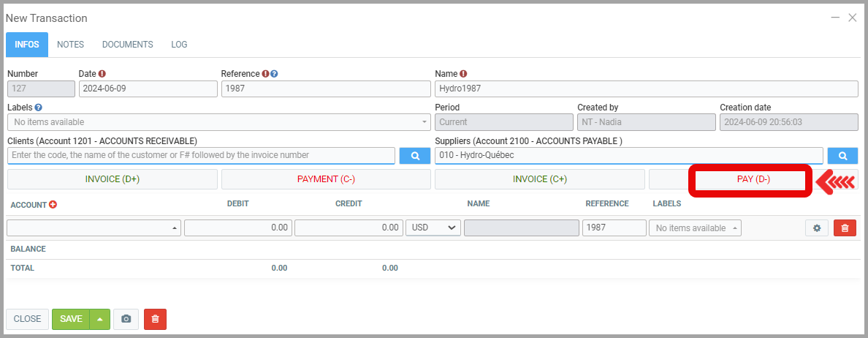
Task: Add account line with red plus icon
Action: pos(53,205)
